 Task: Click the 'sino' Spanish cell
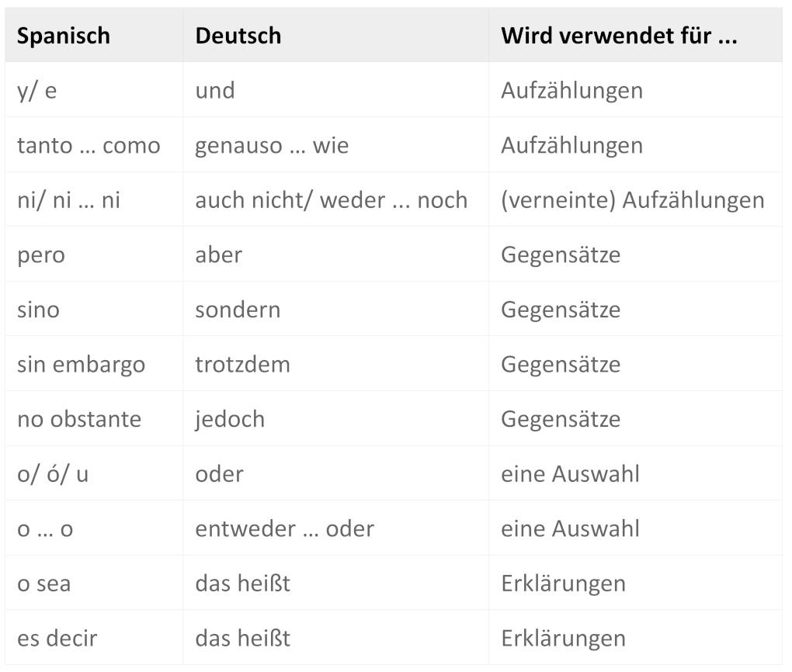(x=38, y=310)
